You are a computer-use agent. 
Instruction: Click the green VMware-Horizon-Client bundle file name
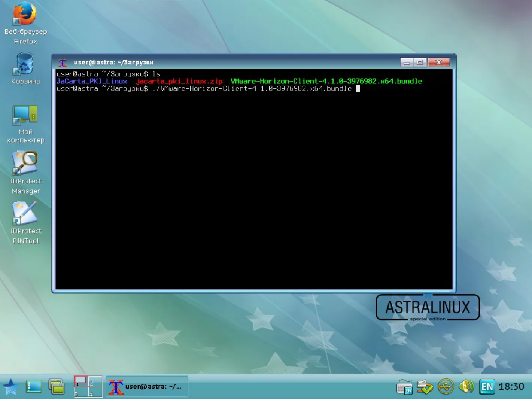coord(326,81)
